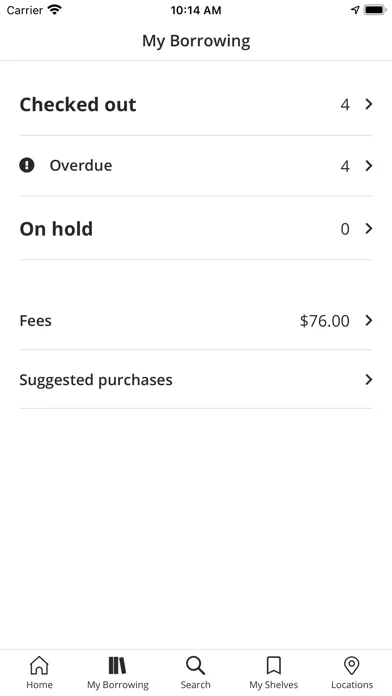Image resolution: width=392 pixels, height=696 pixels.
Task: Tap the My Borrowing books icon
Action: coord(118,665)
